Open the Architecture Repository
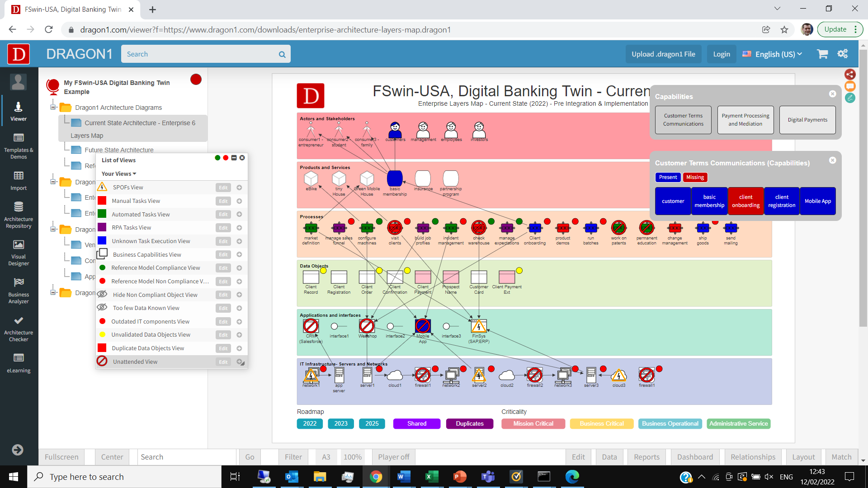868x488 pixels. 19,215
